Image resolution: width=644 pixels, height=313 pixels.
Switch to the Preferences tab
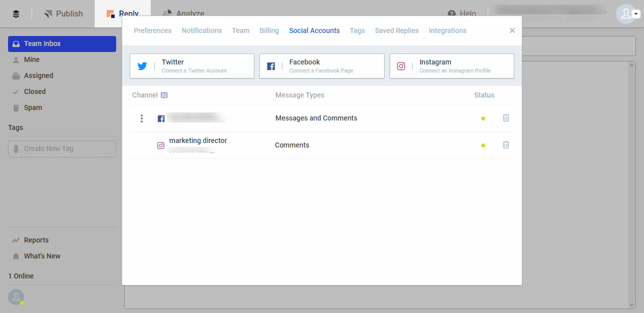click(152, 30)
